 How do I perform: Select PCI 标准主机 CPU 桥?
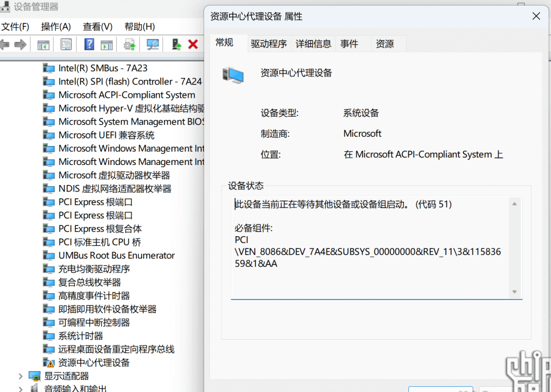click(x=100, y=242)
